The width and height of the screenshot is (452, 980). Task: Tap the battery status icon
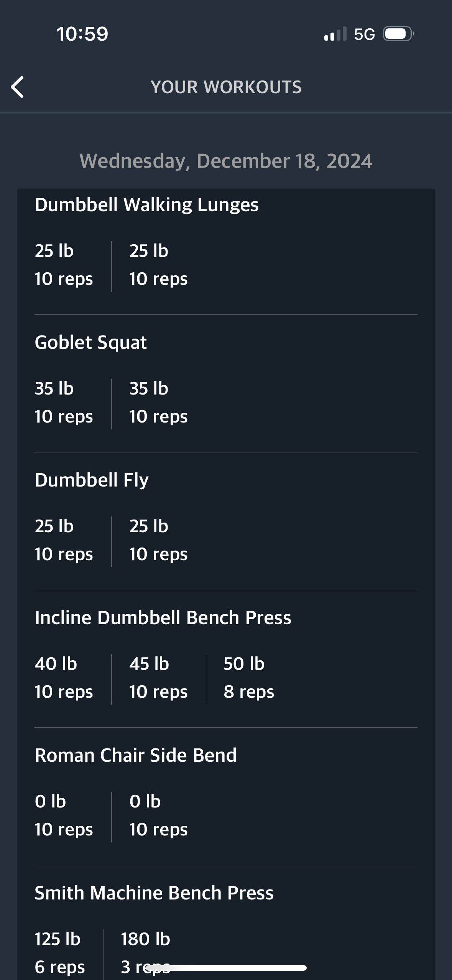[399, 34]
